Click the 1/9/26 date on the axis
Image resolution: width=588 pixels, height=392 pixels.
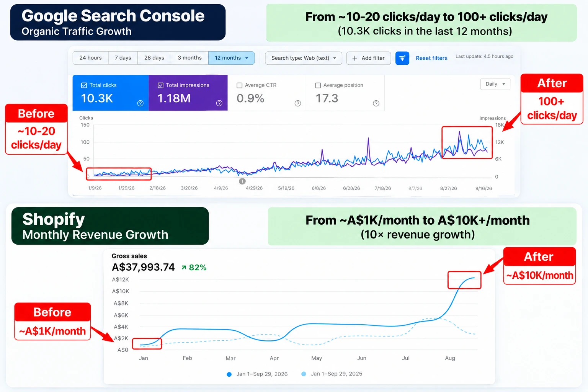95,188
